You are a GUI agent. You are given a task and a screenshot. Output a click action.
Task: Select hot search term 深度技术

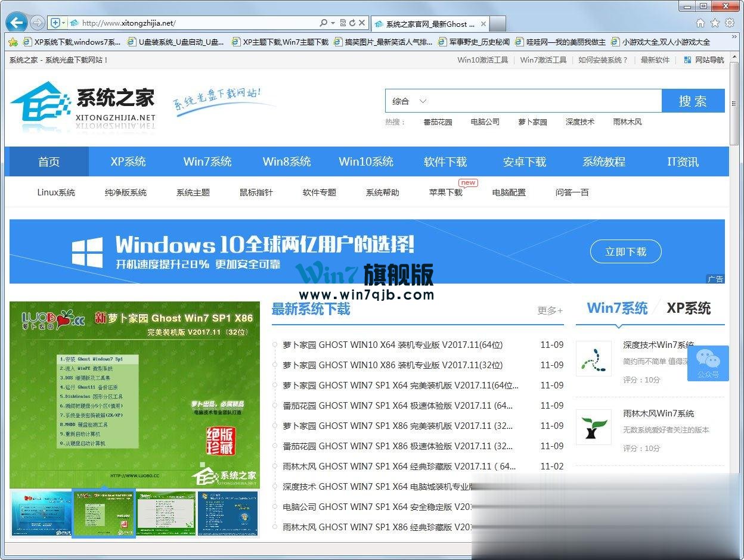click(580, 122)
